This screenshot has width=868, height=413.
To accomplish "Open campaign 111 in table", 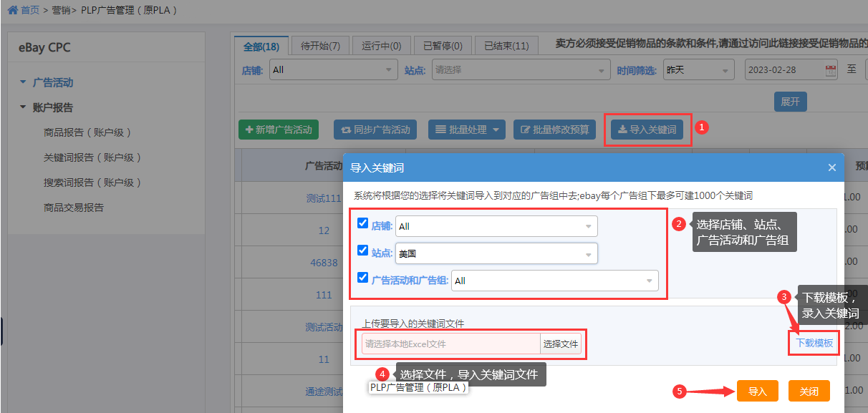I will [324, 295].
